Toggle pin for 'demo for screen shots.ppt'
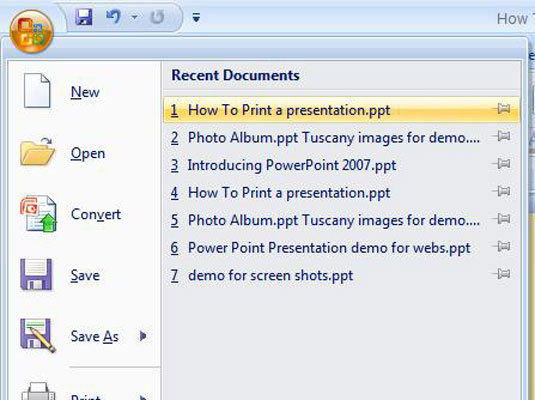 point(502,274)
